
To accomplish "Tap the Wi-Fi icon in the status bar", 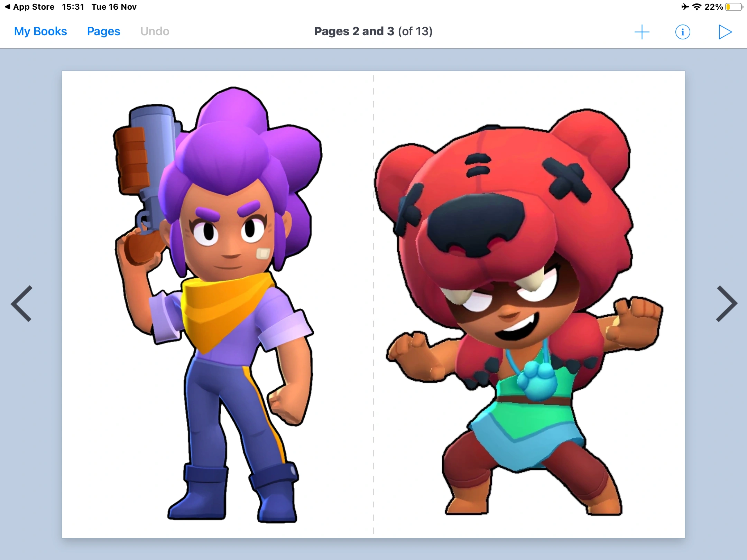I will pos(696,6).
